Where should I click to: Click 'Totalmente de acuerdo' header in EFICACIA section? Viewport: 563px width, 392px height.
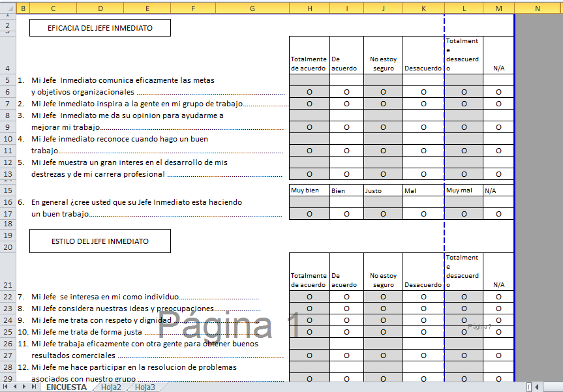tap(309, 55)
